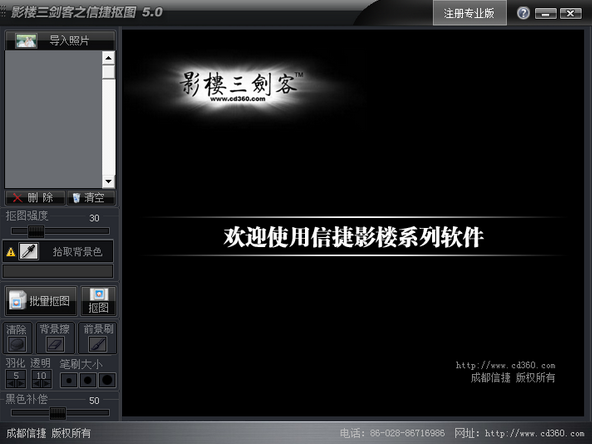Choose the smallest brush size dot
This screenshot has height=444, width=592.
(69, 380)
